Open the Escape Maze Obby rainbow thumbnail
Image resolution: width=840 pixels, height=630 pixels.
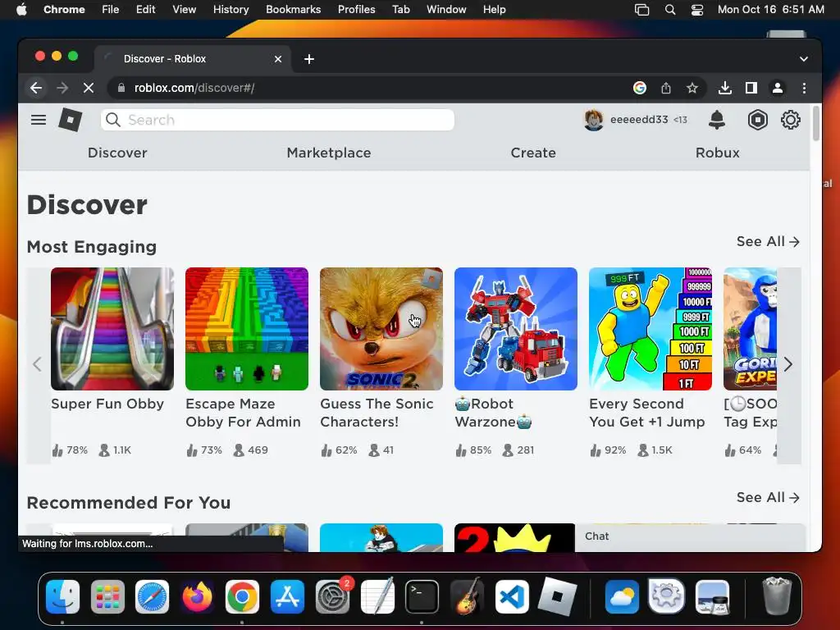(247, 329)
